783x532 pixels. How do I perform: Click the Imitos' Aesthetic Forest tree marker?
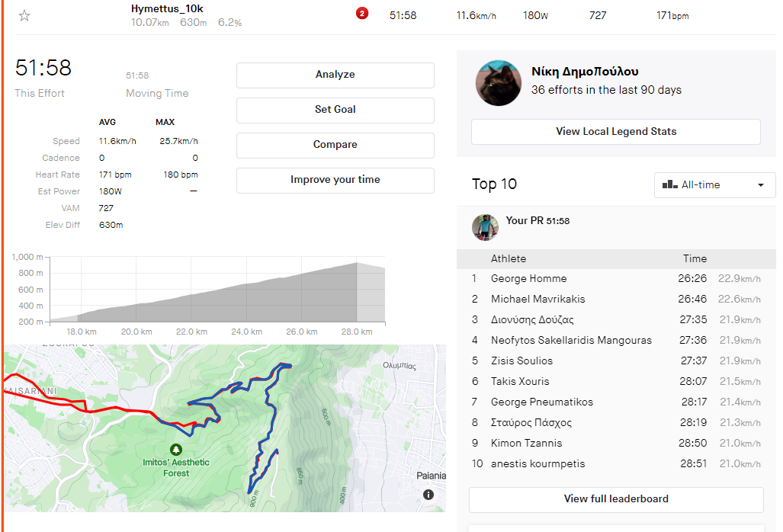pyautogui.click(x=176, y=450)
